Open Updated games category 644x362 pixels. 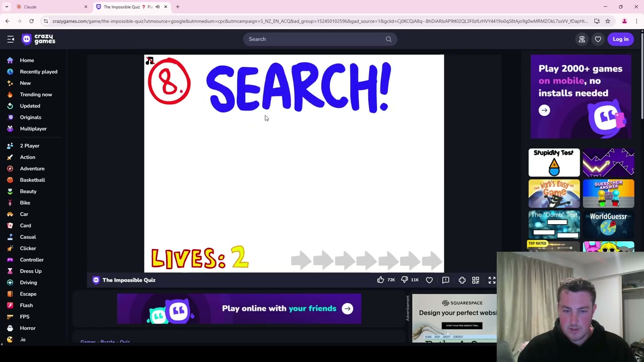point(30,106)
